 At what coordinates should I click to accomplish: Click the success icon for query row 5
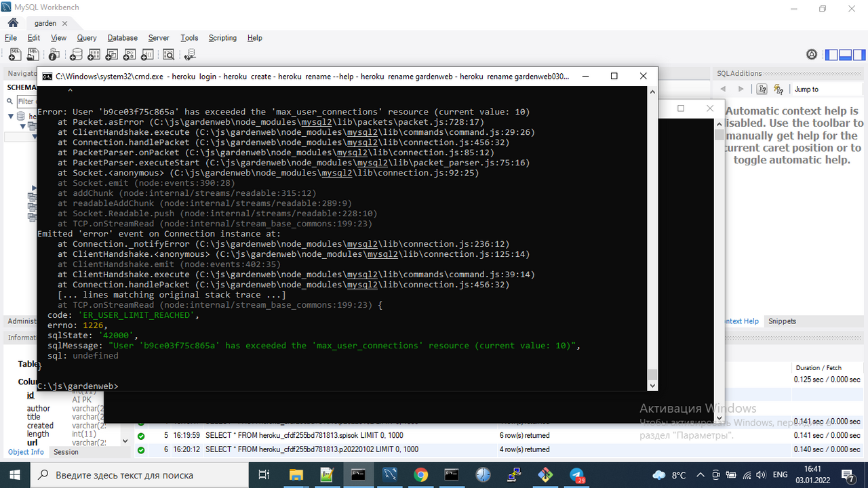[x=141, y=435]
